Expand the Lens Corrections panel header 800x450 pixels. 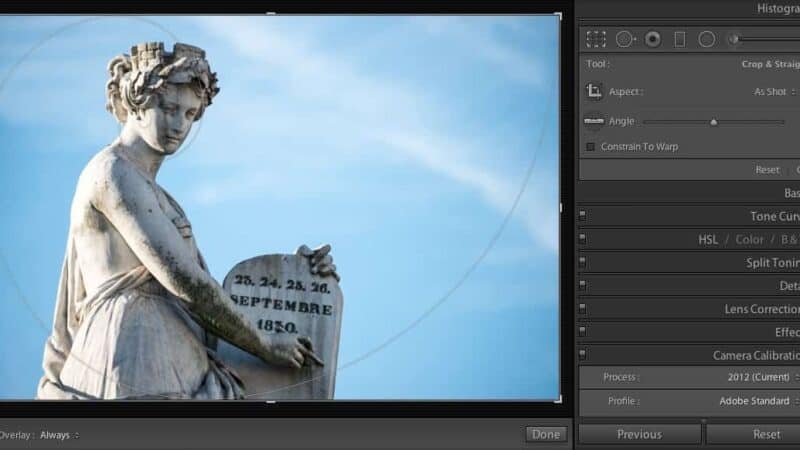(689, 309)
